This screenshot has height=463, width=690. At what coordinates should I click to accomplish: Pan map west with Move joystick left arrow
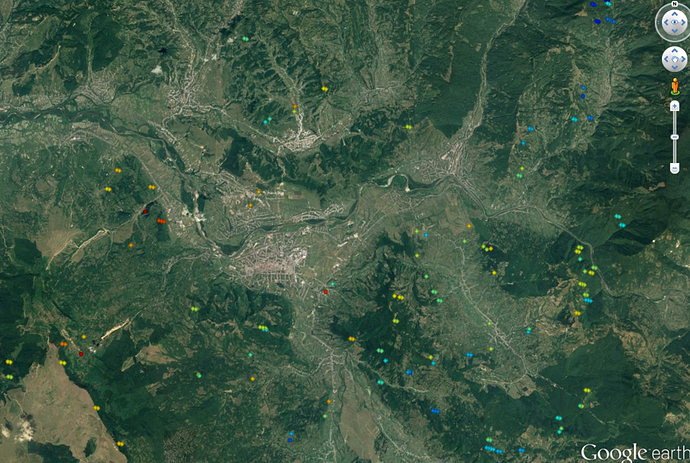[x=666, y=59]
